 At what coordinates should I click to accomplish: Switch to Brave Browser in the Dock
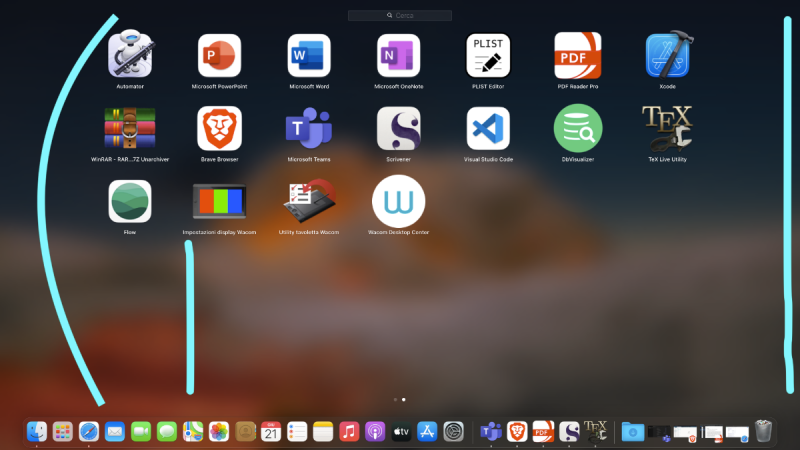click(x=517, y=432)
